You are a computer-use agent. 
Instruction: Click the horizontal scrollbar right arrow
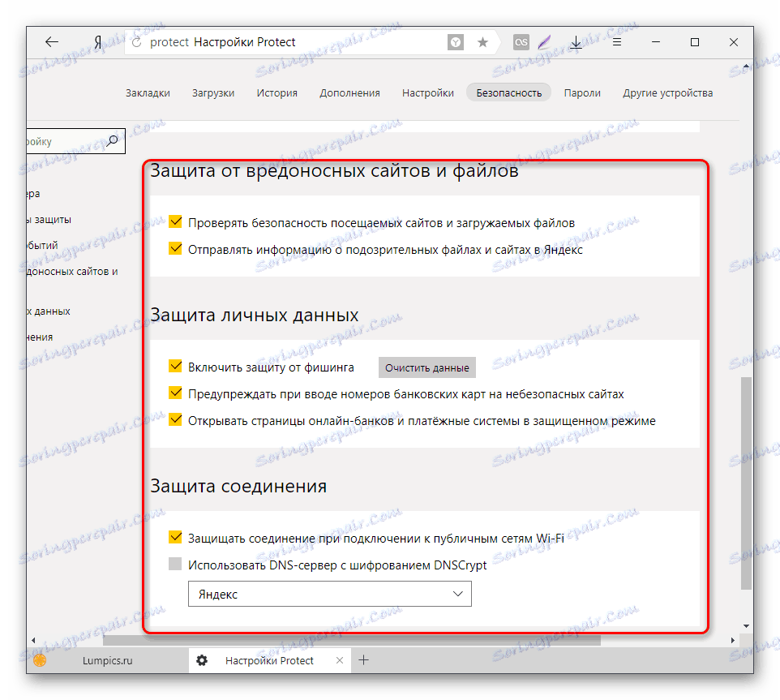click(x=733, y=640)
